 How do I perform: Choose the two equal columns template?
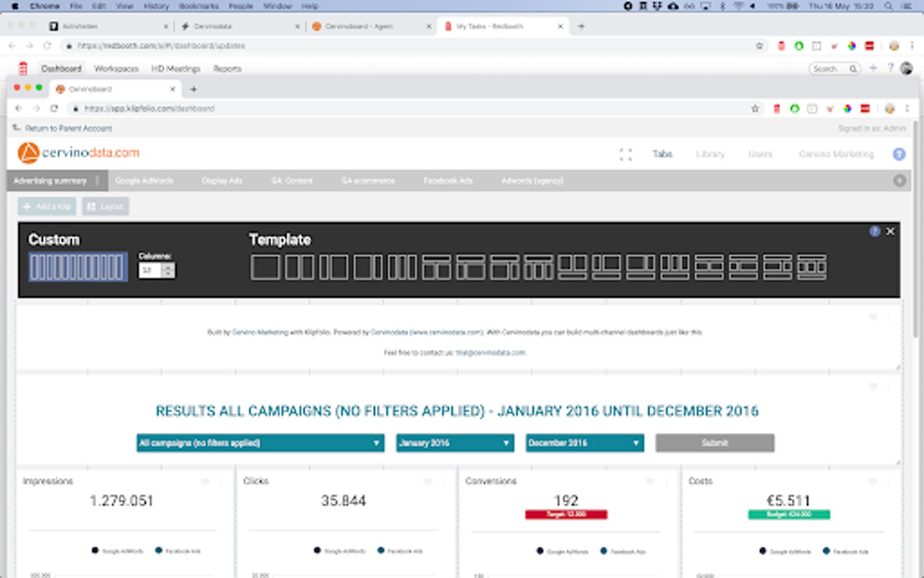coord(299,267)
